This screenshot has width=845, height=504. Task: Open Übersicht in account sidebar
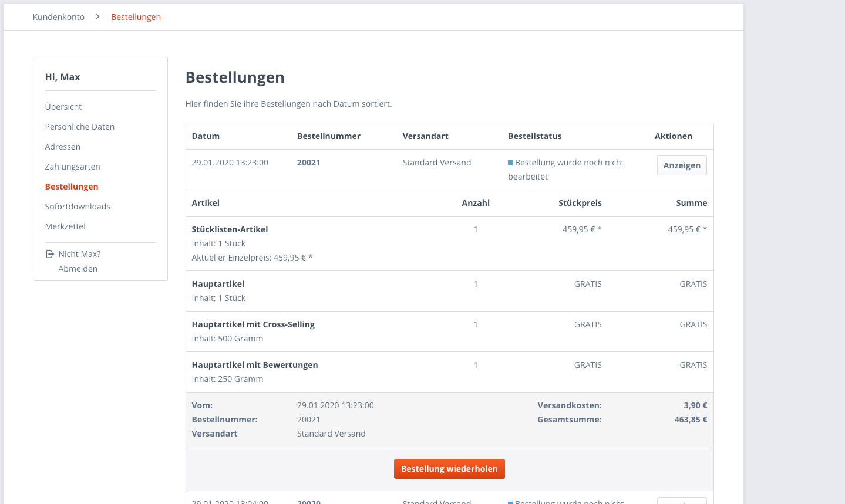63,107
